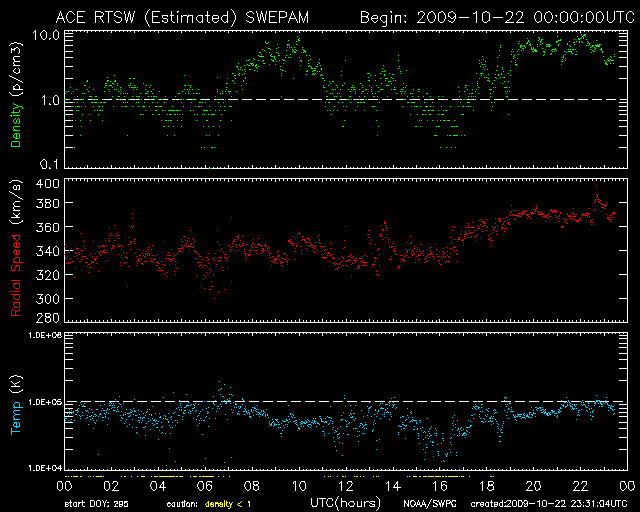Click the "18" hour tick label

(x=487, y=486)
